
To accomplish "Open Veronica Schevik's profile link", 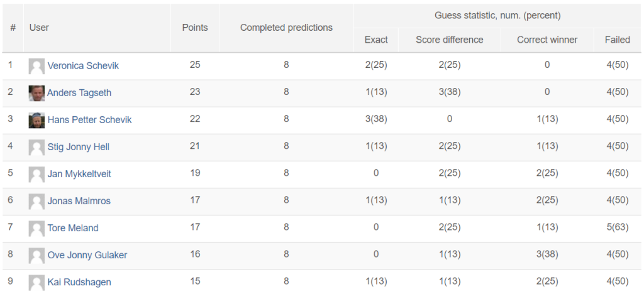I will [x=83, y=66].
